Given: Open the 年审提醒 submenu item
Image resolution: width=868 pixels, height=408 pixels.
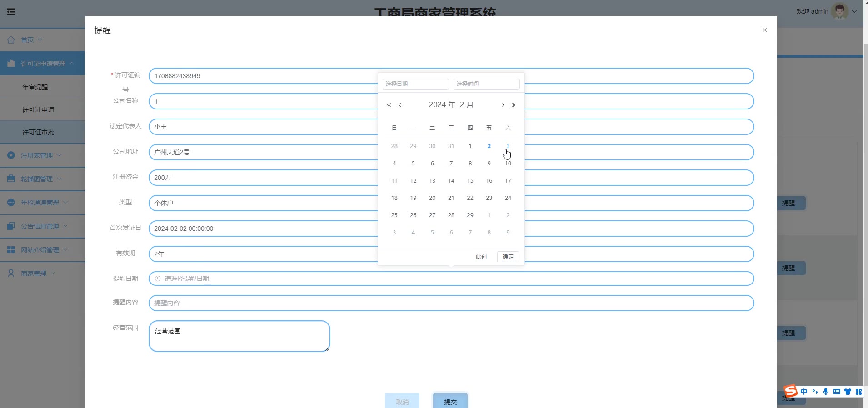Looking at the screenshot, I should click(35, 87).
